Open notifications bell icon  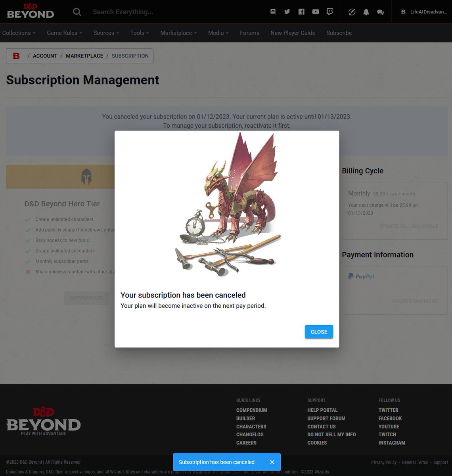(x=366, y=12)
